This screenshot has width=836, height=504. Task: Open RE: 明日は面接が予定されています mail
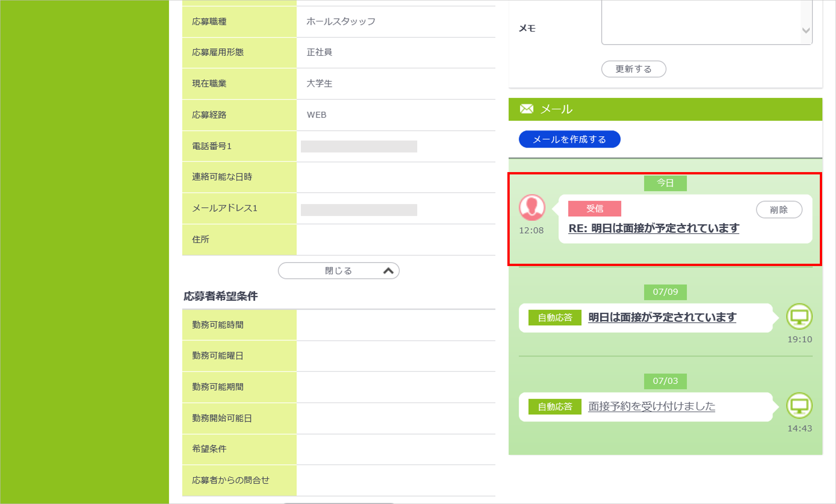[653, 228]
